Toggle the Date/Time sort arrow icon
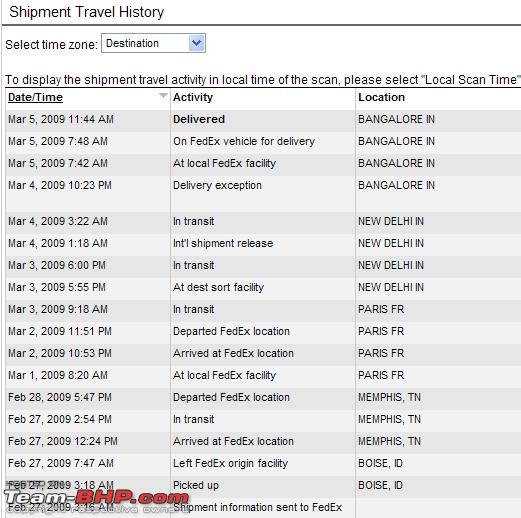Viewport: 521px width, 518px height. point(163,95)
